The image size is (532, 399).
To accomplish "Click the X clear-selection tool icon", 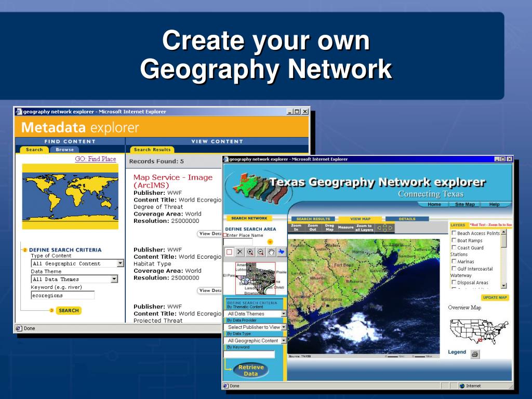I will 240,252.
